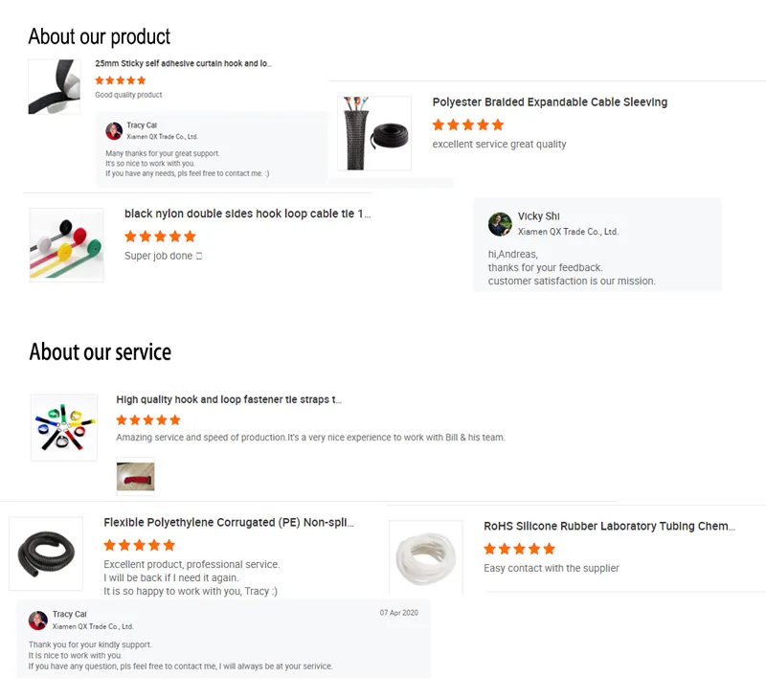This screenshot has height=700, width=766.
Task: Click Vicky Shi's profile avatar
Action: pyautogui.click(x=500, y=224)
